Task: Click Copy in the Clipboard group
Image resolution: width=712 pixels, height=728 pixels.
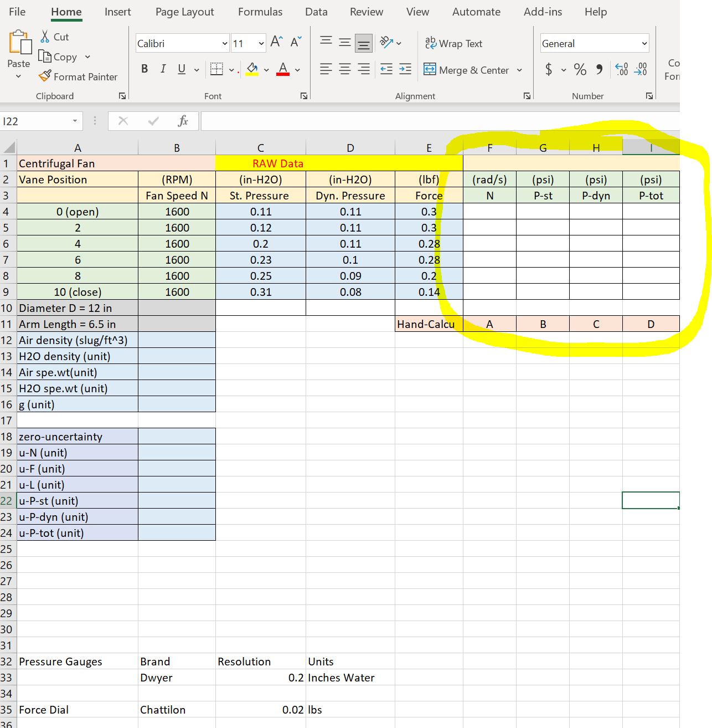Action: [x=59, y=57]
